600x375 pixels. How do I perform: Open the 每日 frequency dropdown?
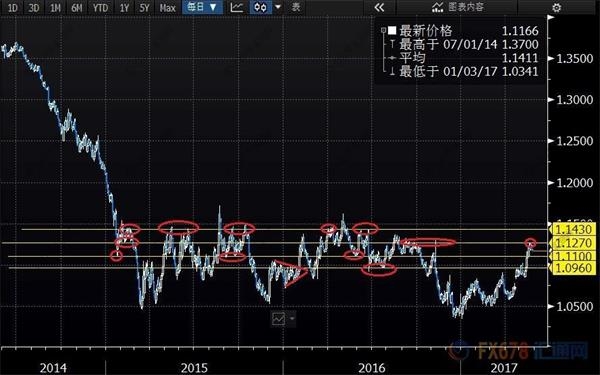coord(202,7)
